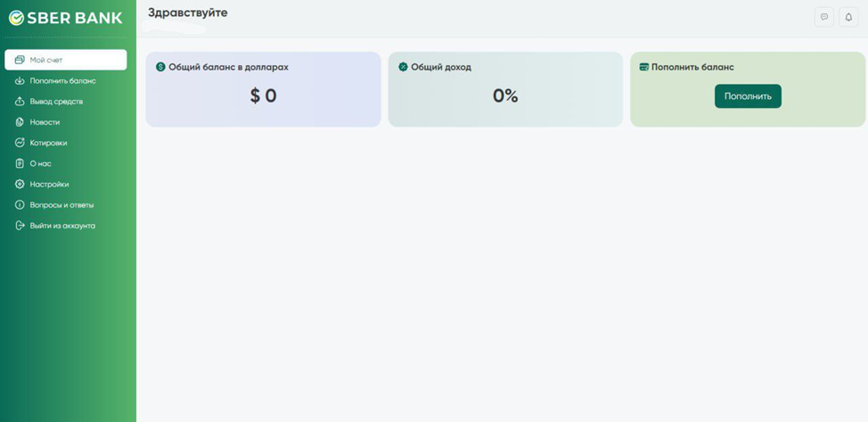The height and width of the screenshot is (422, 868).
Task: Click the withdrawal icon beside Вывод средств
Action: pos(20,102)
